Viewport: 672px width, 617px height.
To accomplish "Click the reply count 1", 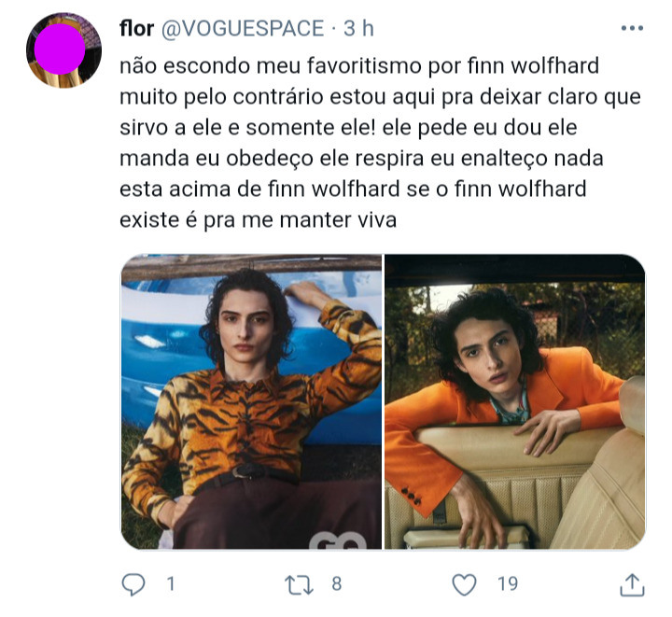I will [171, 584].
